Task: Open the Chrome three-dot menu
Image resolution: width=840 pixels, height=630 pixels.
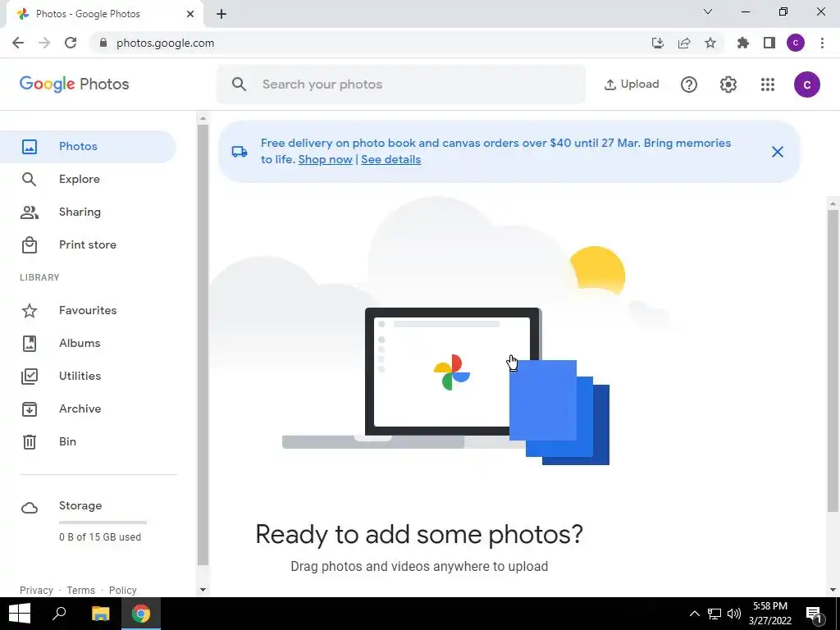Action: click(822, 43)
